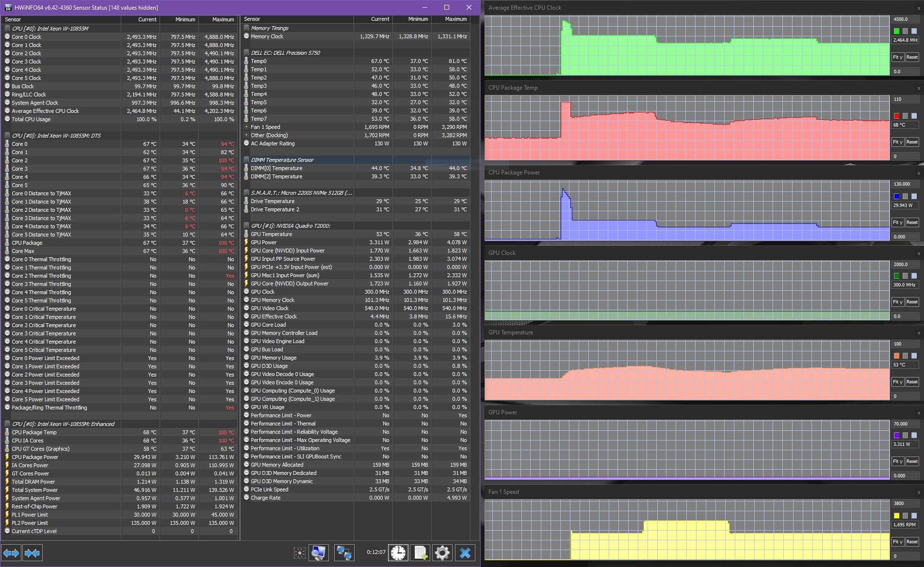Close the CPU Package Temp graph panel
Screen dimensions: 924x567
[x=919, y=88]
